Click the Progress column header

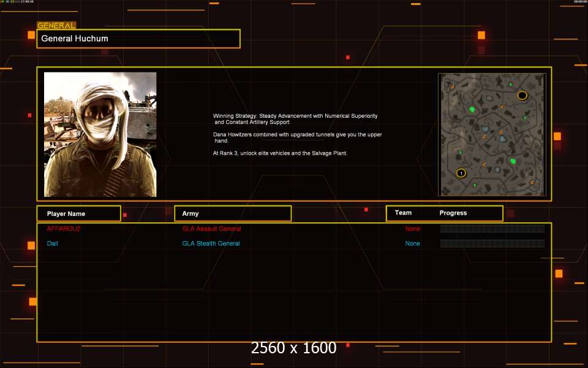453,213
